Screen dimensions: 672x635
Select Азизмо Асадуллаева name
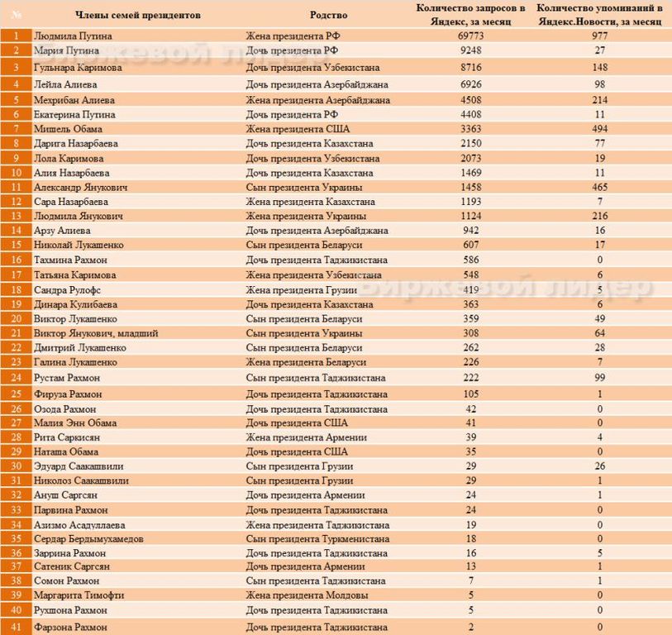pyautogui.click(x=79, y=525)
